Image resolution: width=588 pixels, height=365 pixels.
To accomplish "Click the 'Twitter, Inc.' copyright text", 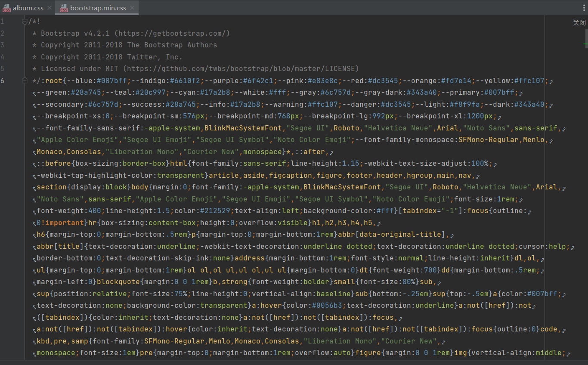I will click(x=155, y=57).
